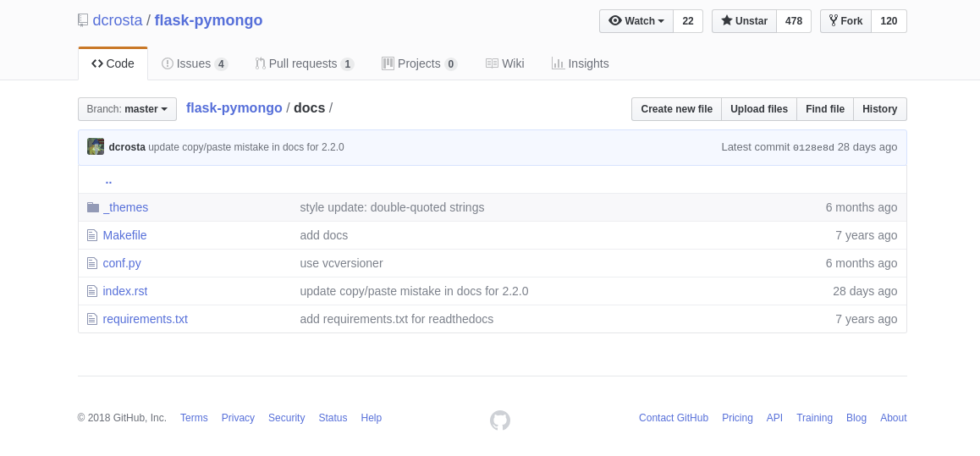Image resolution: width=980 pixels, height=456 pixels.
Task: Open Training footer link
Action: point(814,418)
